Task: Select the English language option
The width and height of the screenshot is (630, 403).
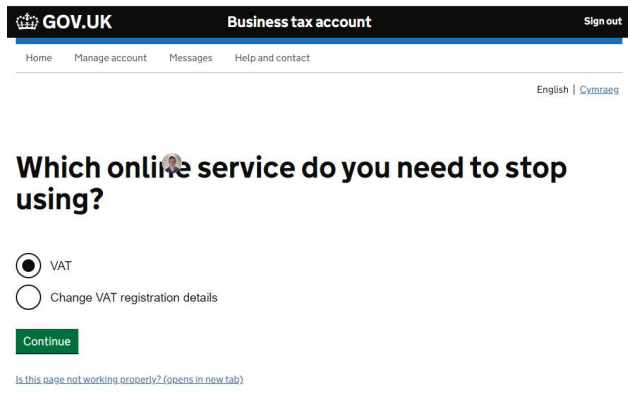Action: (x=552, y=90)
